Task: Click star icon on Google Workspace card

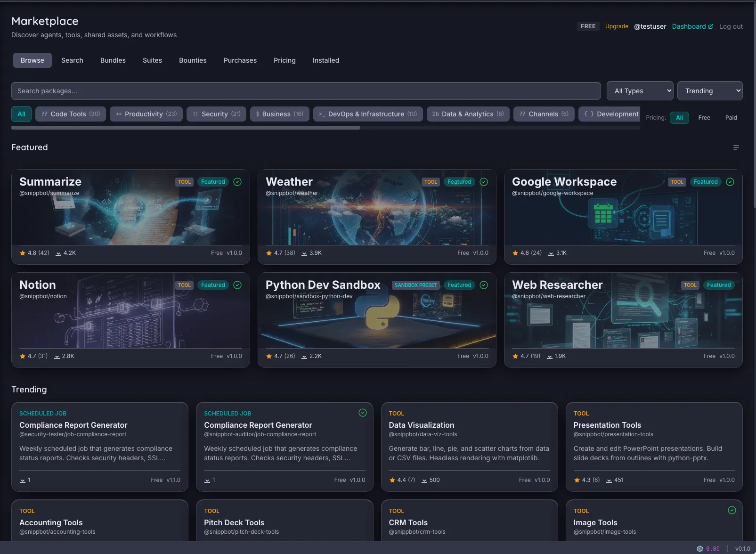Action: (515, 253)
